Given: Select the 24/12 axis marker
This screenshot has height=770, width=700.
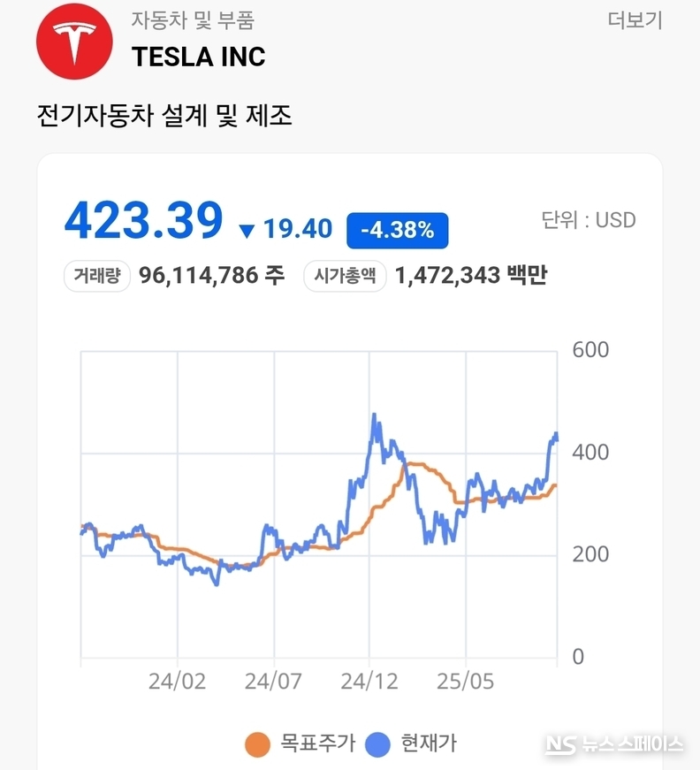Looking at the screenshot, I should point(369,681).
